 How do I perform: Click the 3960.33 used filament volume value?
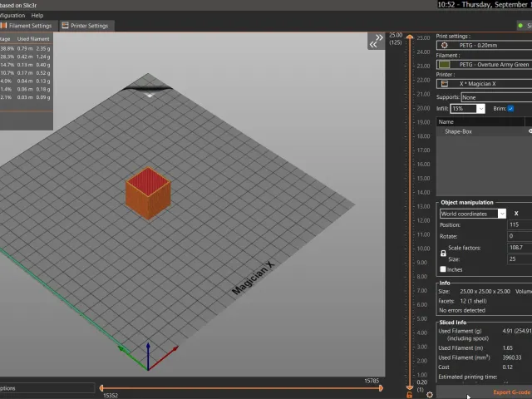tap(512, 357)
